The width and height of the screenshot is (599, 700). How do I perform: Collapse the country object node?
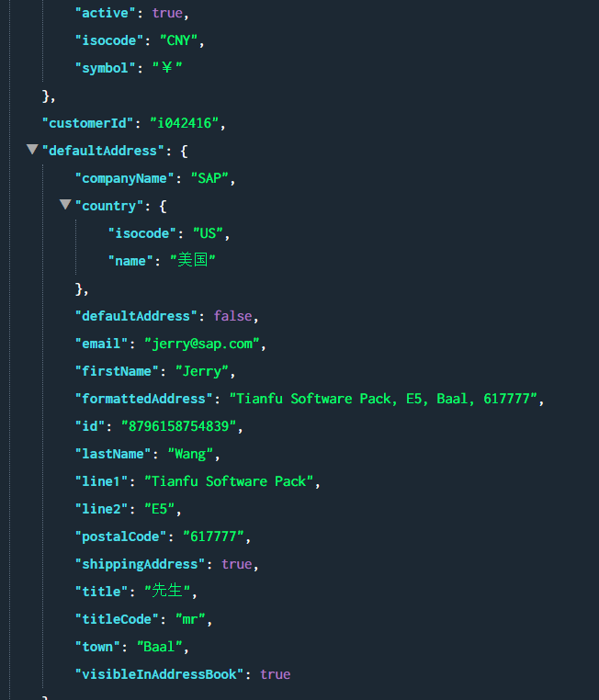pyautogui.click(x=65, y=205)
